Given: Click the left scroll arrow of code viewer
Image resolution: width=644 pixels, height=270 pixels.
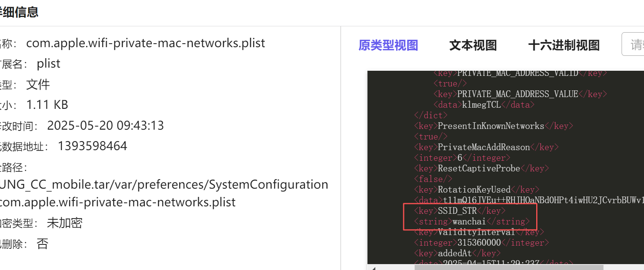Looking at the screenshot, I should 373,268.
